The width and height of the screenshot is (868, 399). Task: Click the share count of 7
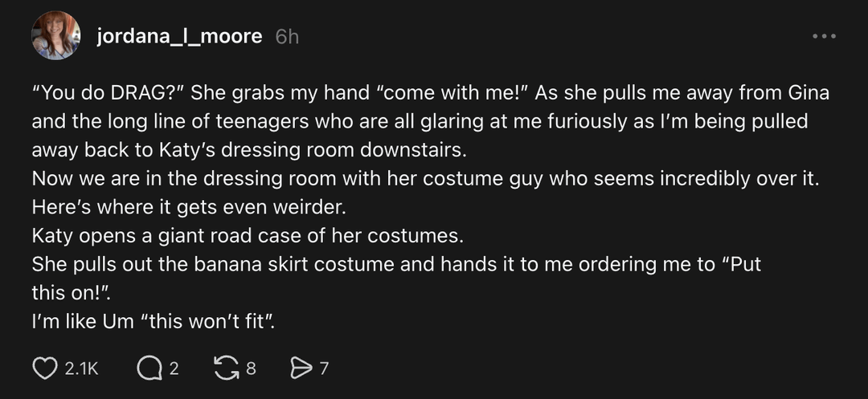pyautogui.click(x=324, y=369)
